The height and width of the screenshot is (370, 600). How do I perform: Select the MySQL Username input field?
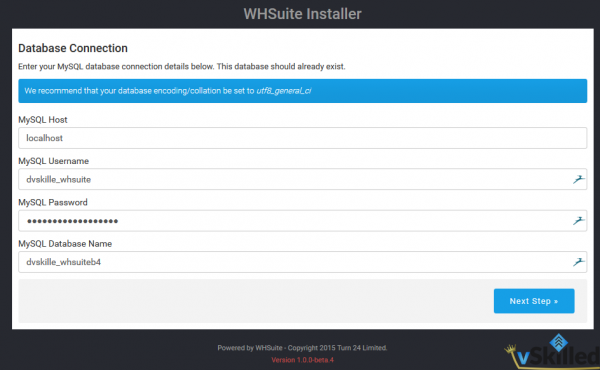(x=302, y=179)
